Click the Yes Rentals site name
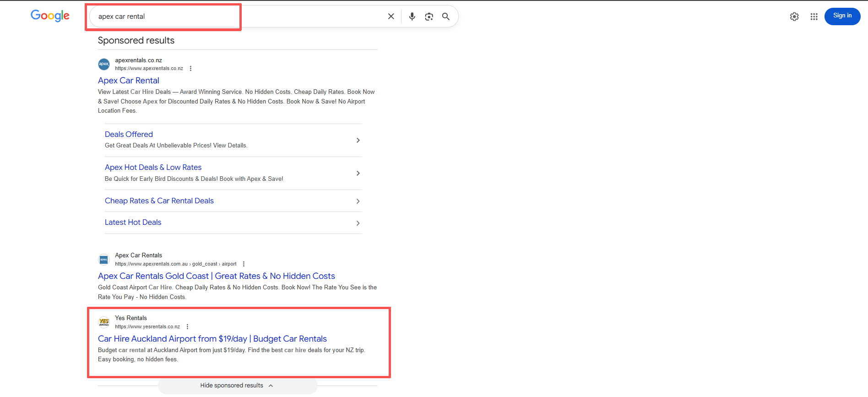This screenshot has width=868, height=397. 131,318
